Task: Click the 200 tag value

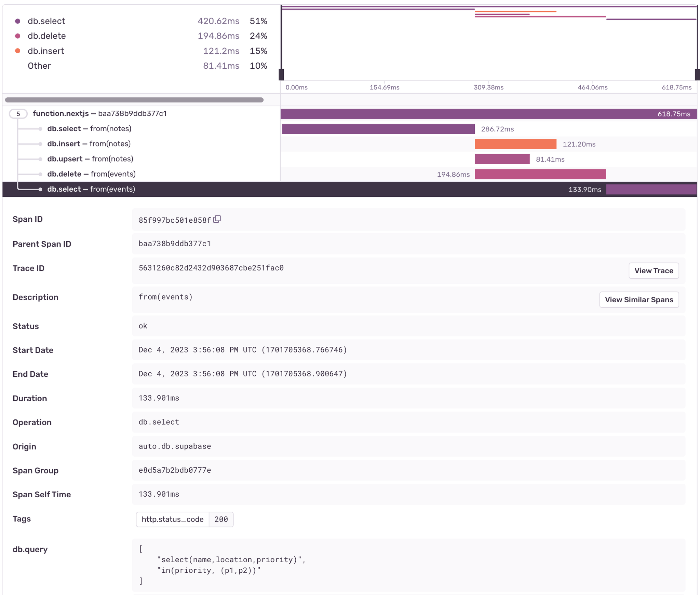Action: tap(221, 519)
